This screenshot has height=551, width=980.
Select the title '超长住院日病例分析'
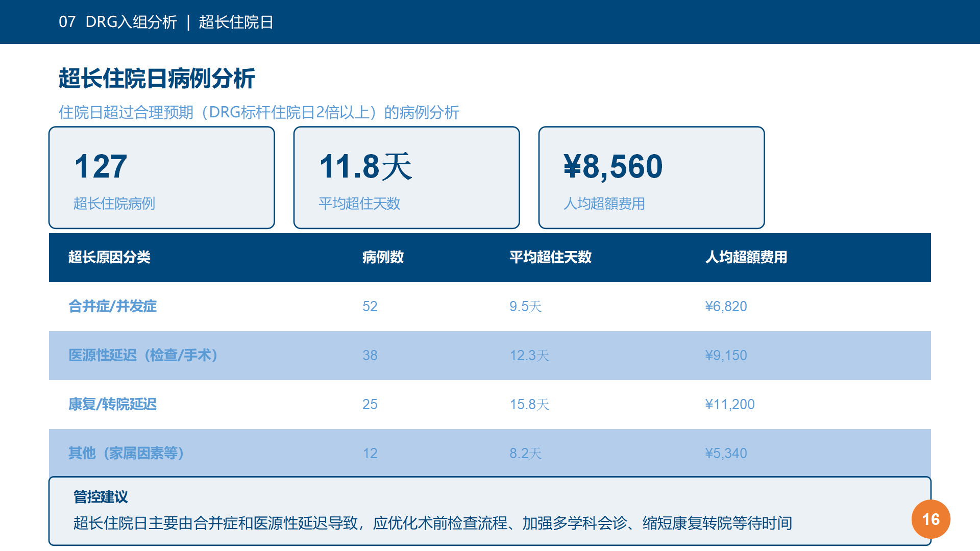coord(157,79)
